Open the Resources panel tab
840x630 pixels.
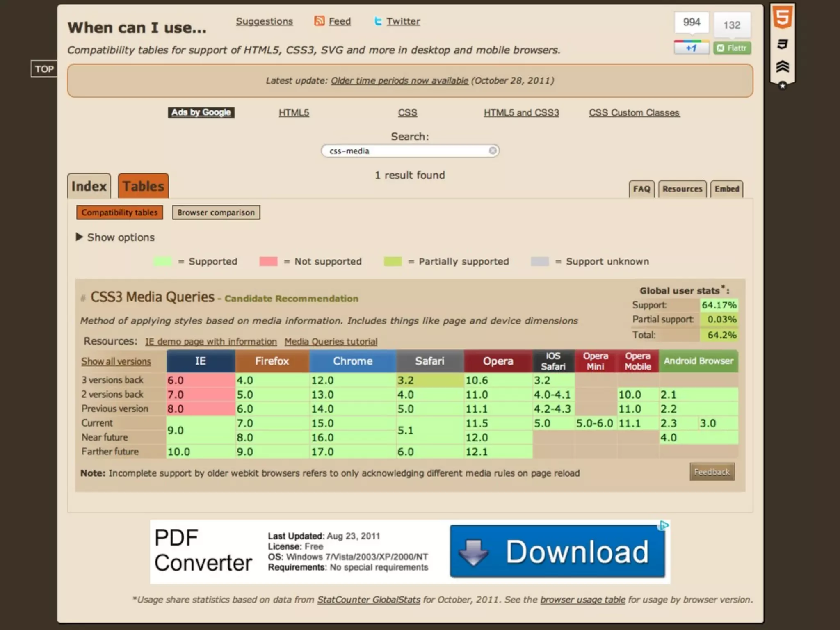[682, 189]
